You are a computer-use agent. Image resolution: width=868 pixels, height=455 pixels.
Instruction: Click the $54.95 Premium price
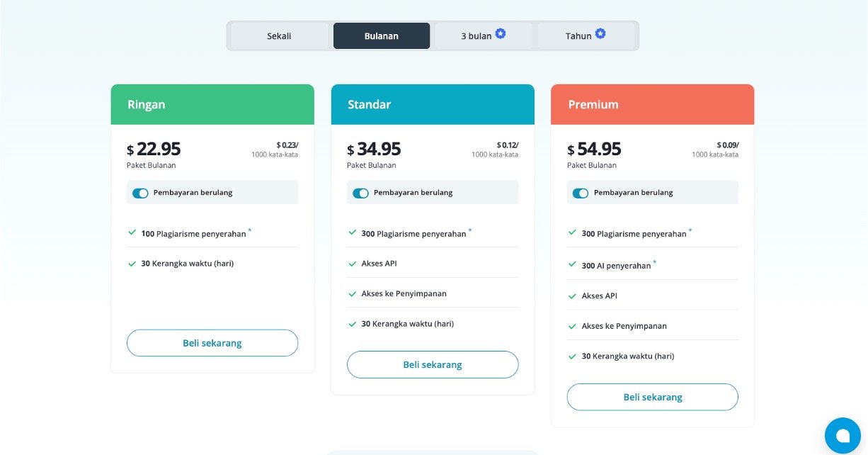point(599,150)
